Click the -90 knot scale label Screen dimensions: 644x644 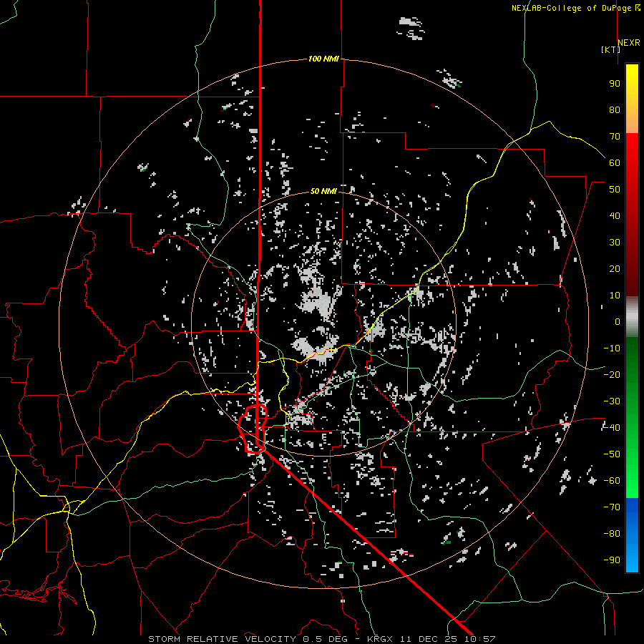coord(612,560)
